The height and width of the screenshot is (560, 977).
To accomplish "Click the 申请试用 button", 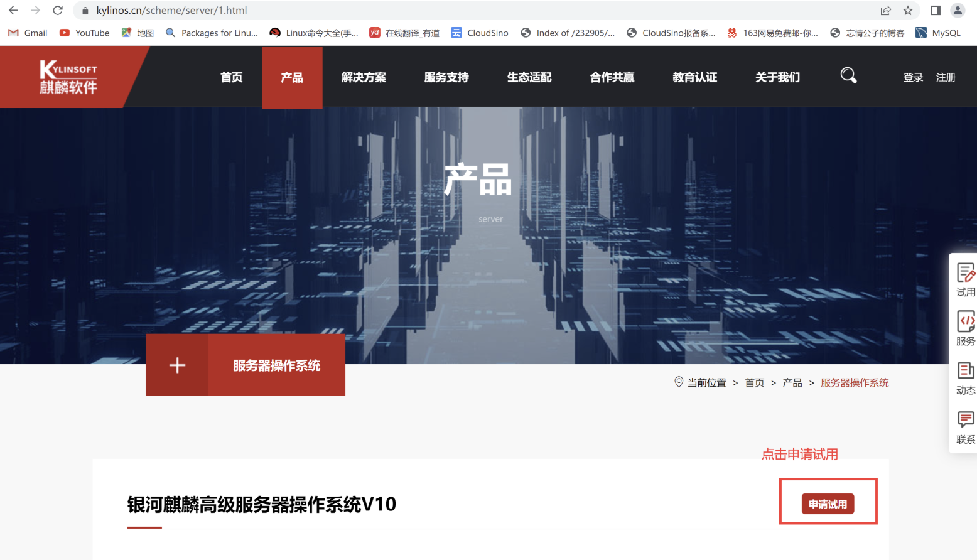I will [x=828, y=504].
